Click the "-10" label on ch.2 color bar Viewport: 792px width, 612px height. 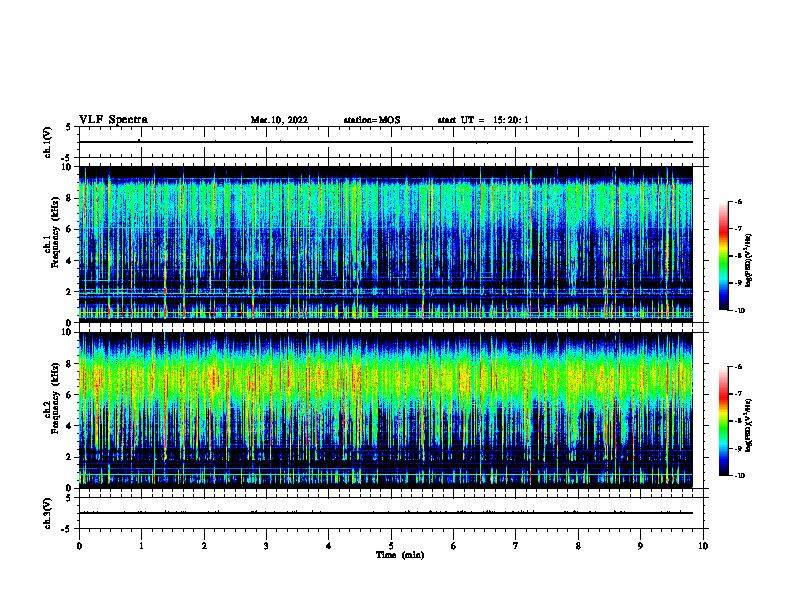pyautogui.click(x=740, y=476)
